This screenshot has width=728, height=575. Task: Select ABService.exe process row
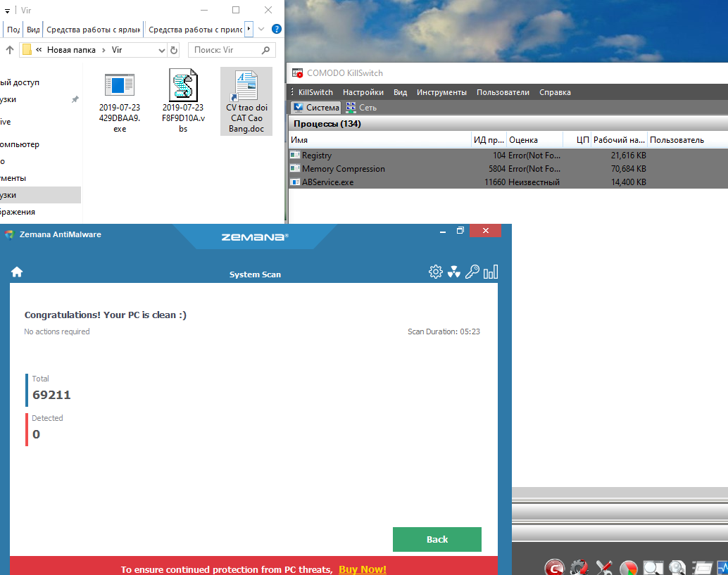tap(508, 182)
